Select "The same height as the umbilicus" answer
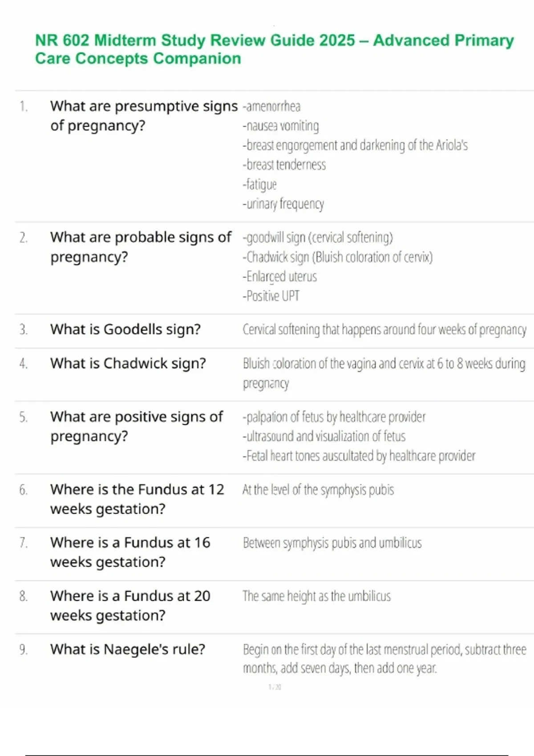This screenshot has width=534, height=756. tap(316, 596)
